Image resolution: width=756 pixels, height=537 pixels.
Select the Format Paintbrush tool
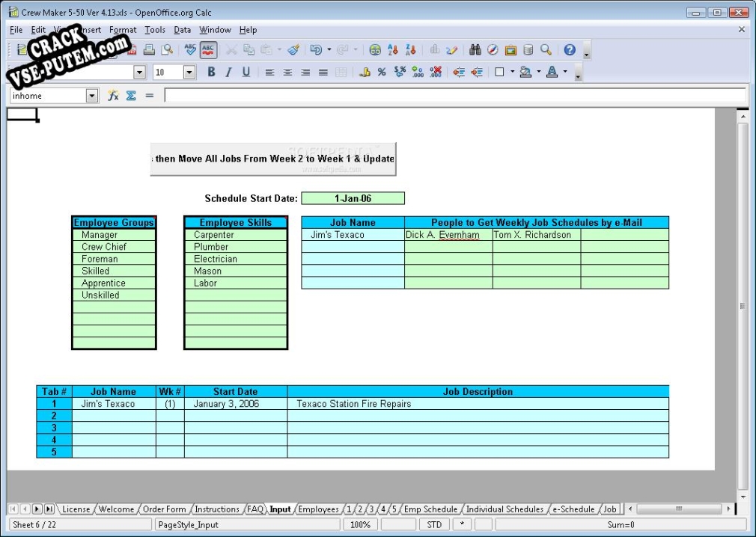[x=293, y=49]
